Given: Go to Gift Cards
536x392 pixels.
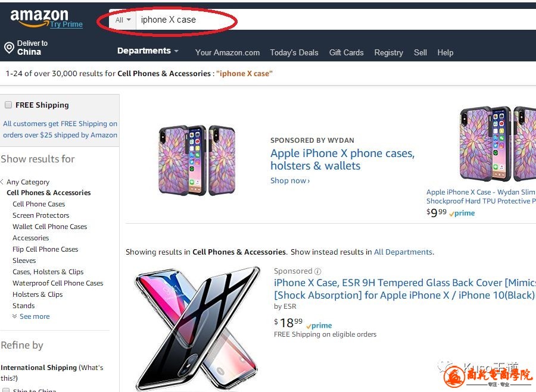Looking at the screenshot, I should [x=346, y=52].
